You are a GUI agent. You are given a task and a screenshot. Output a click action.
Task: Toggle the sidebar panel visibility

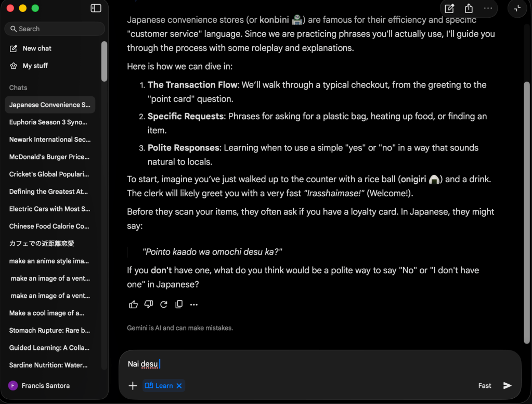point(96,8)
